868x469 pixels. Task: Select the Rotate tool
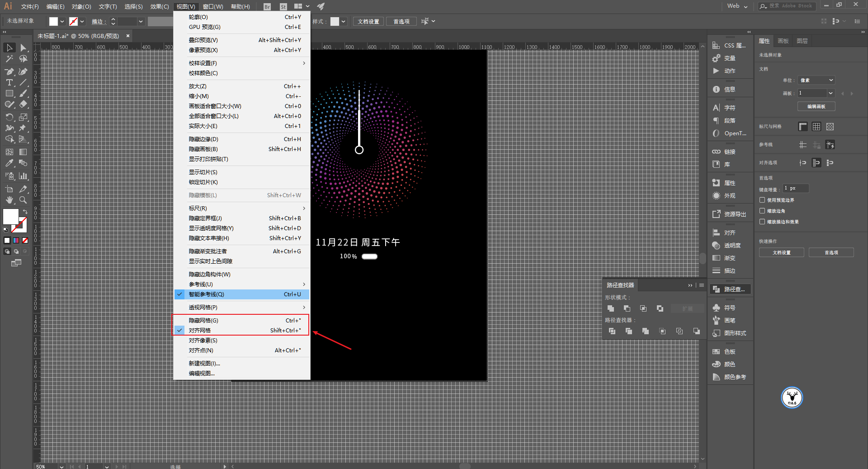9,117
